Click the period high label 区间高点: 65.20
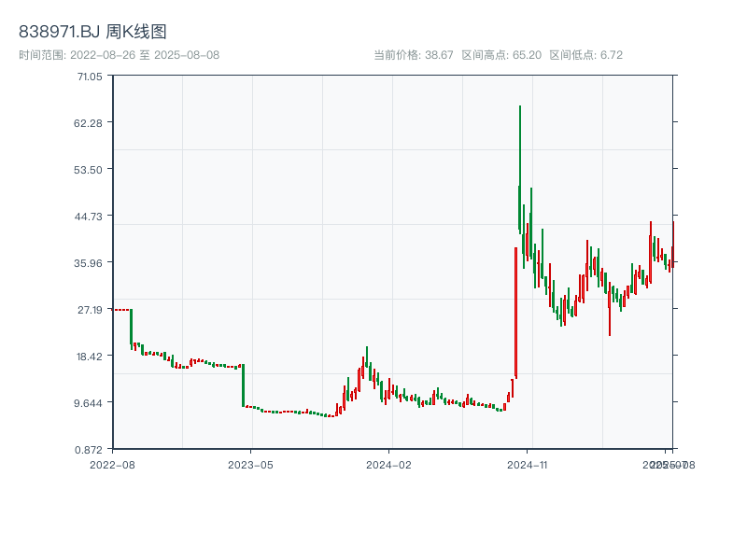This screenshot has height=560, width=747. pos(501,55)
